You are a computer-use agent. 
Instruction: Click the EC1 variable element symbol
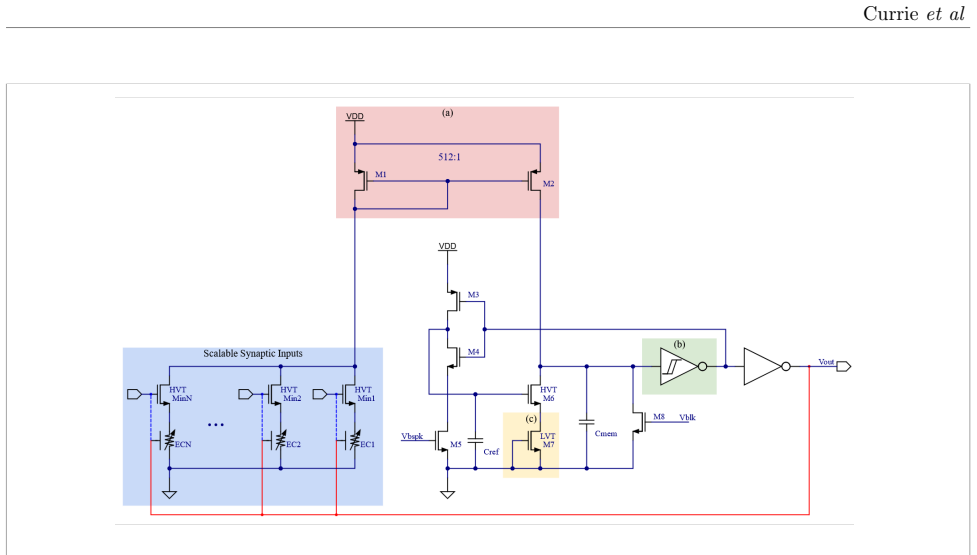coord(350,440)
